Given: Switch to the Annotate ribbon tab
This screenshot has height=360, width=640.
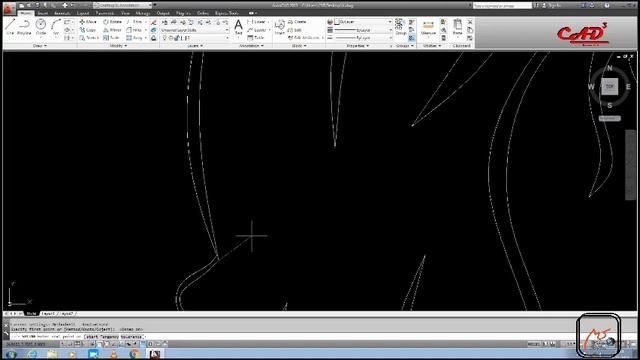Looking at the screenshot, I should point(62,13).
